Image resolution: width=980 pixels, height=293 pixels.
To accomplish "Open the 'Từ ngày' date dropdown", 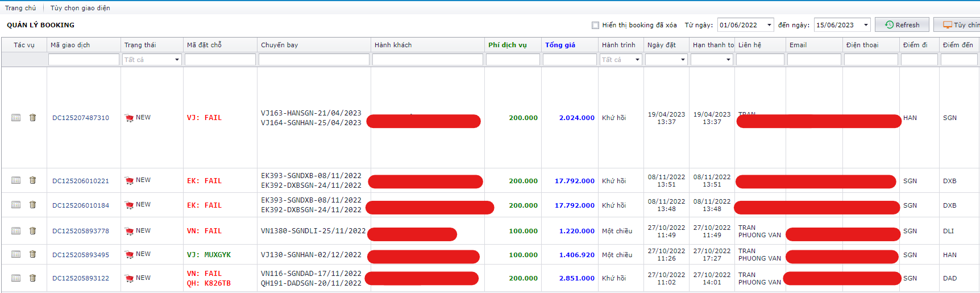I will [769, 25].
